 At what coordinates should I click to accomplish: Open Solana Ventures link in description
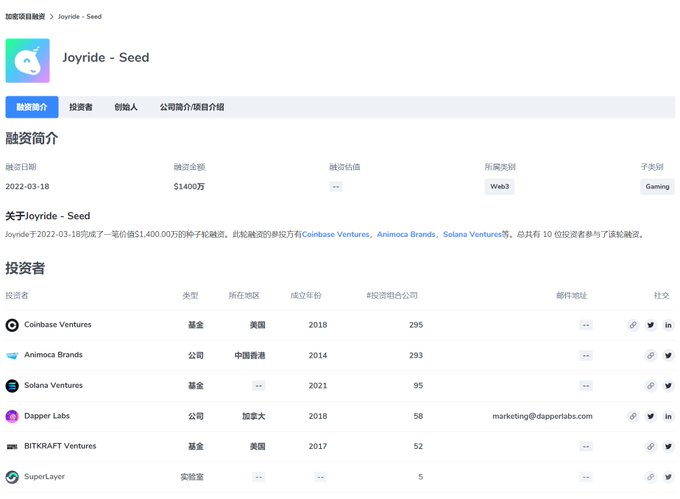pos(472,234)
